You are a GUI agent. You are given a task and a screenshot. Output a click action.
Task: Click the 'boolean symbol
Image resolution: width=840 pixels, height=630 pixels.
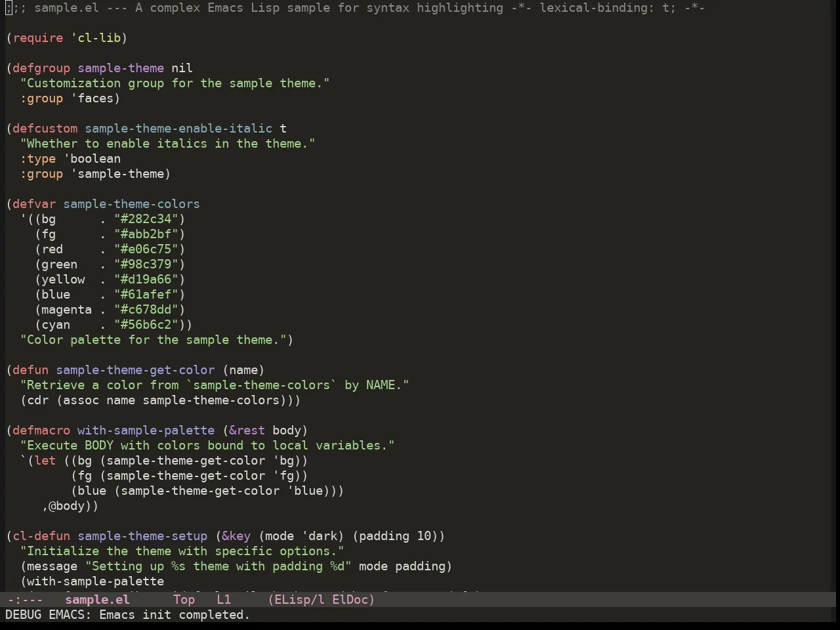[92, 159]
